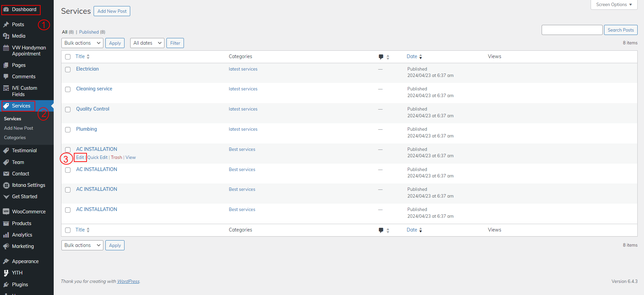The height and width of the screenshot is (295, 644).
Task: Open the Categories submenu under Services
Action: tap(15, 138)
